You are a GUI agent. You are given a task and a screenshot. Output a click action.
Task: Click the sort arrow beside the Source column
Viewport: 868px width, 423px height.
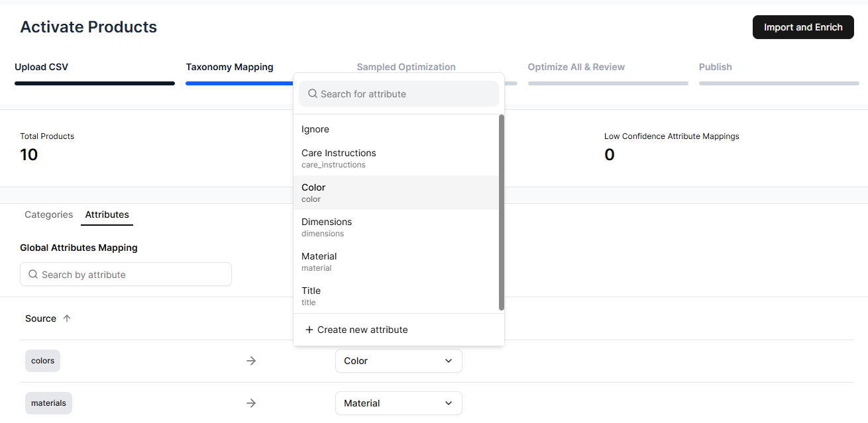click(x=66, y=318)
